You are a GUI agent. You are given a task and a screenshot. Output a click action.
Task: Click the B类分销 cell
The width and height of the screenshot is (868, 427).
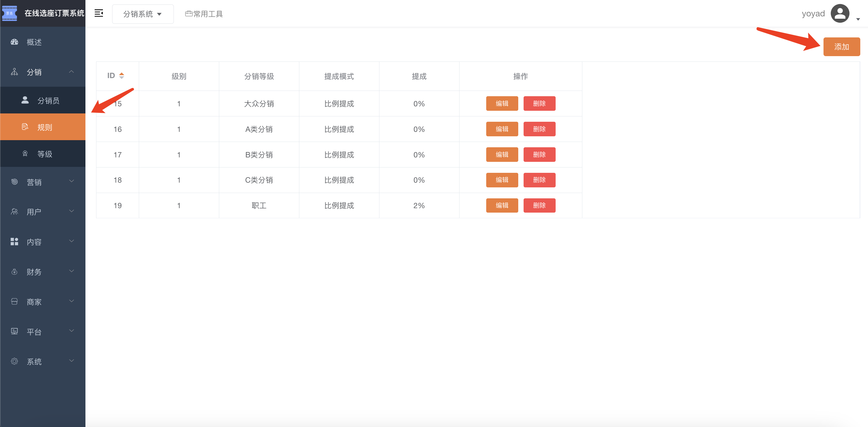(259, 155)
